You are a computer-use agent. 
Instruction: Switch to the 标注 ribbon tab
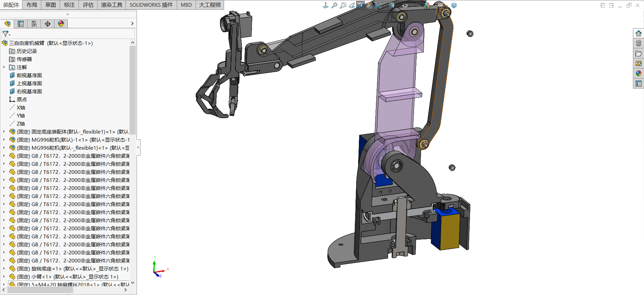(x=69, y=5)
